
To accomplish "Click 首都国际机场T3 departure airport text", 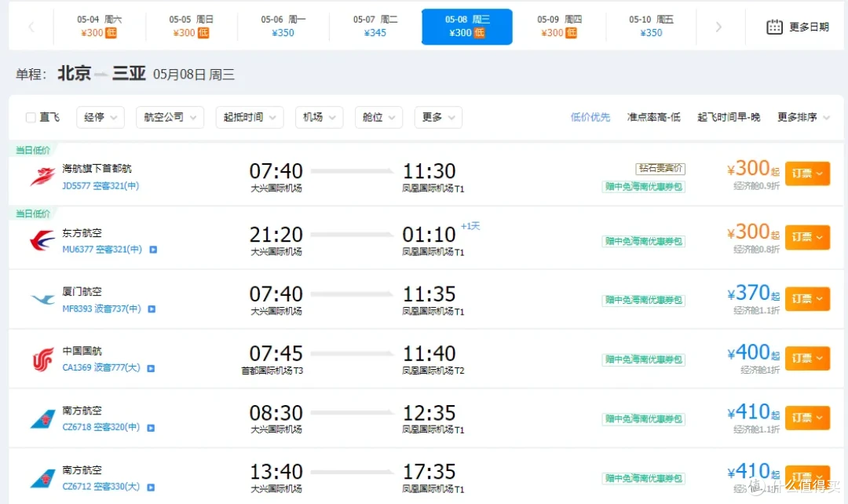I will [x=272, y=371].
